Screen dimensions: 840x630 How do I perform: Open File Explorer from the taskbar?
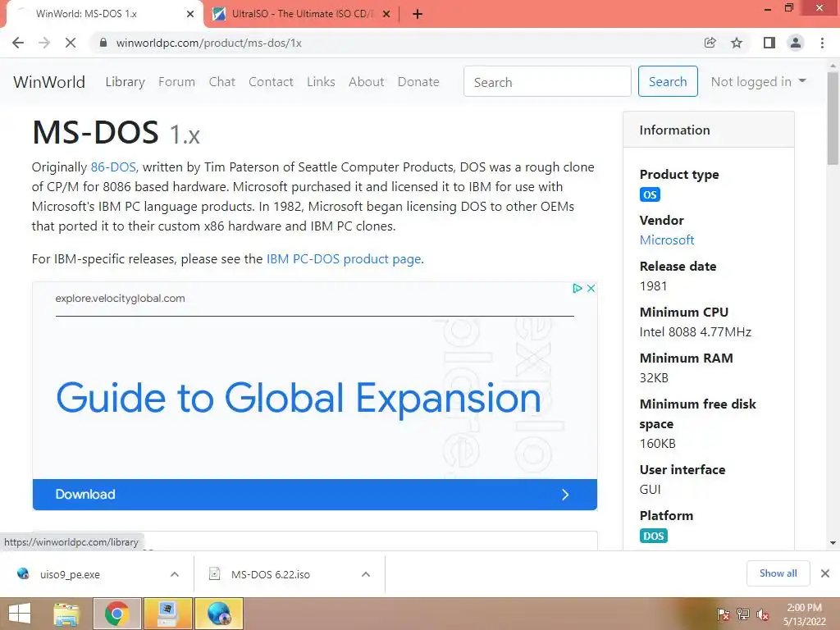66,614
